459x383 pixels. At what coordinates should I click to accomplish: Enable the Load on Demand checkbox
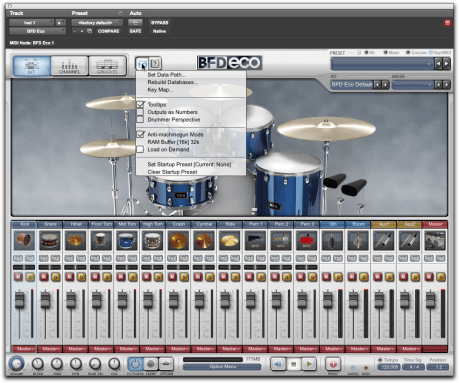[140, 149]
